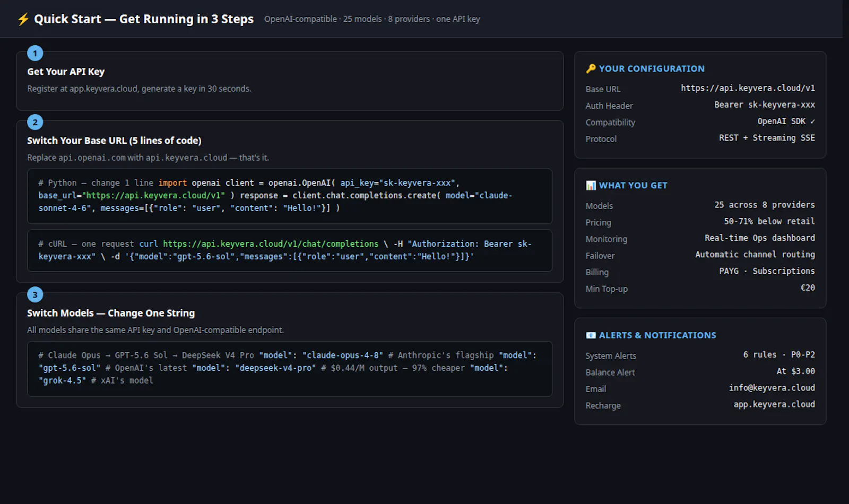849x504 pixels.
Task: Click the 'Real-time Ops dashboard' monitoring value
Action: tap(760, 238)
